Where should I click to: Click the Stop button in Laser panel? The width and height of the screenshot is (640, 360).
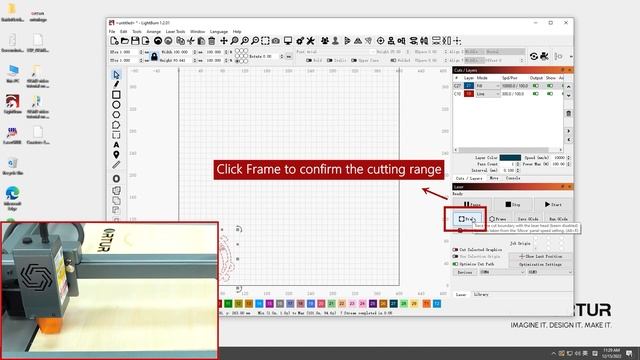(513, 204)
